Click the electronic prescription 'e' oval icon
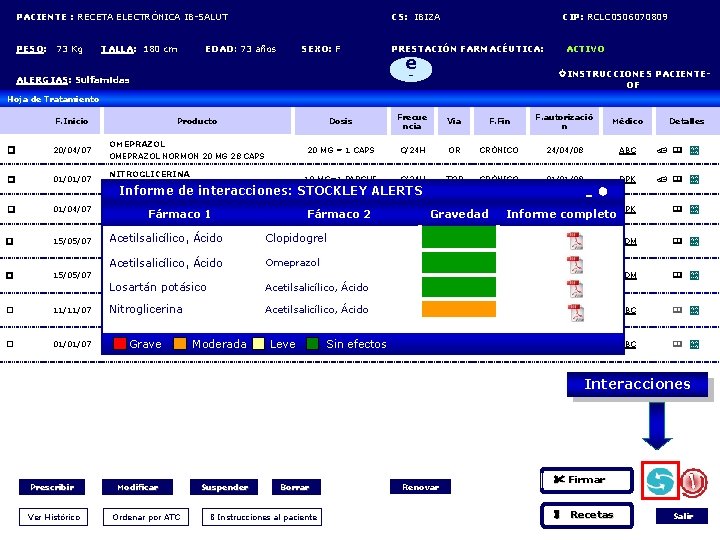Screen dimensions: 720x540 [411, 69]
